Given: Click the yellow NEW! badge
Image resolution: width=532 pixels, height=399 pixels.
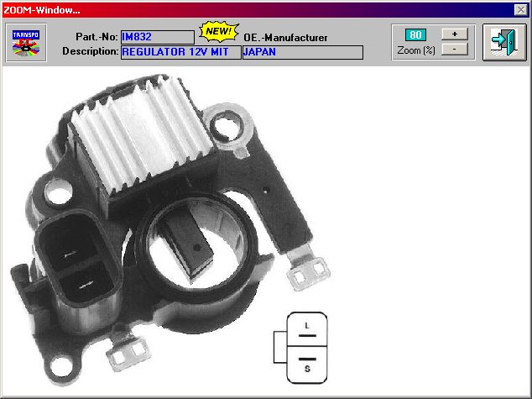Looking at the screenshot, I should (x=219, y=32).
